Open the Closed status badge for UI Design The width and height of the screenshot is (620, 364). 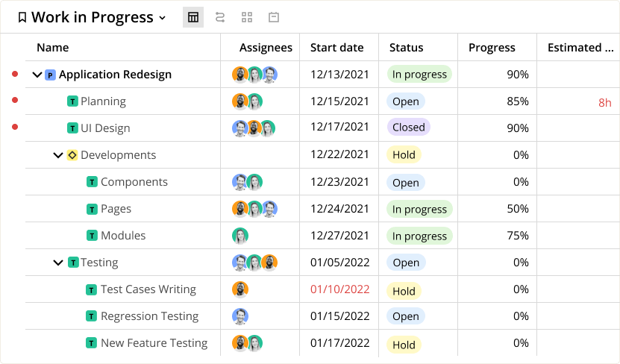[408, 128]
